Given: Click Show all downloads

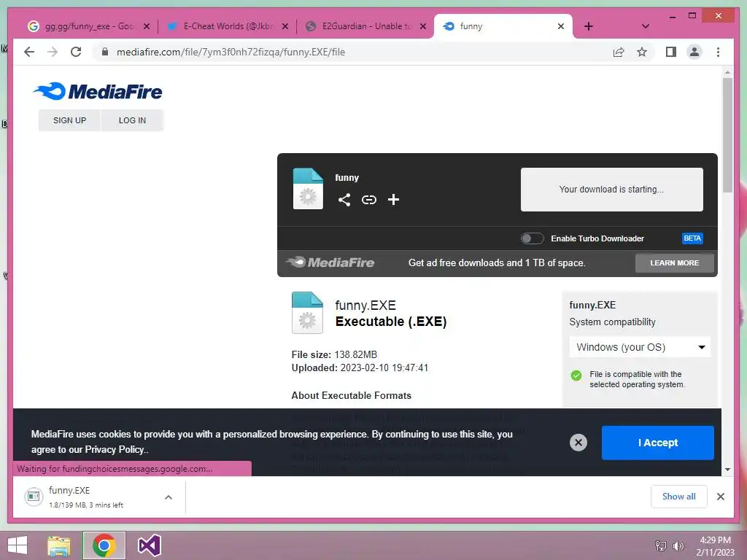Looking at the screenshot, I should click(679, 497).
